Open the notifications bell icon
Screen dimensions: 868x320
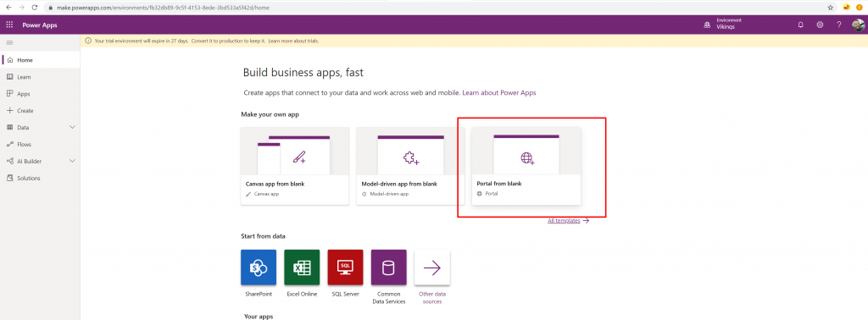(x=800, y=25)
